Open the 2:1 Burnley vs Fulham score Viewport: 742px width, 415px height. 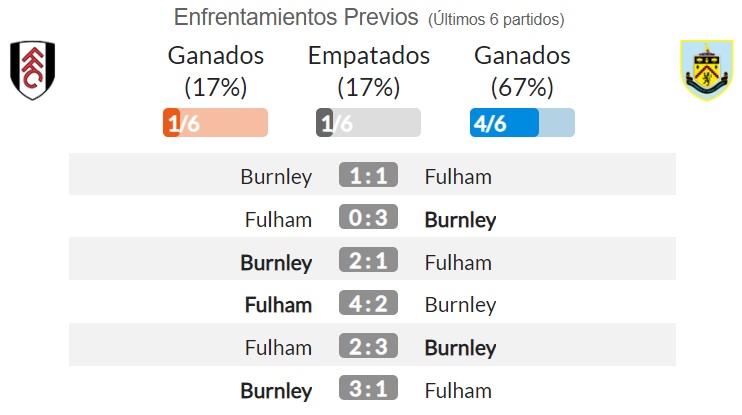368,260
